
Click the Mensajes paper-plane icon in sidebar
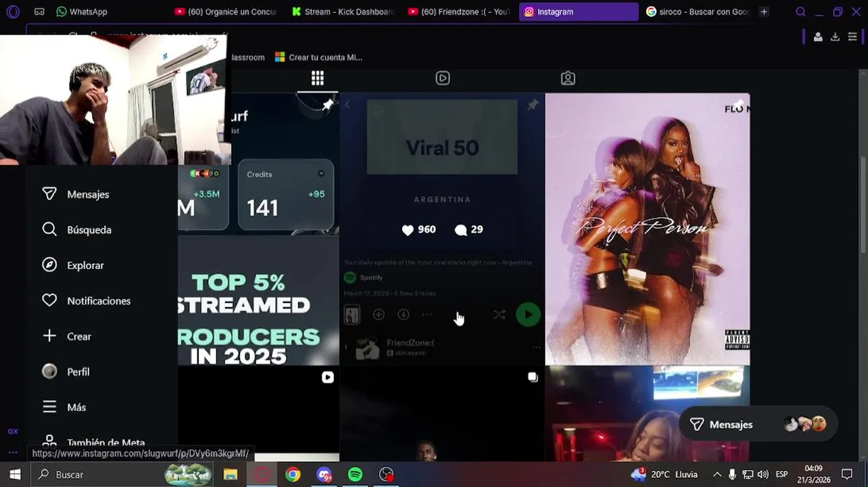pyautogui.click(x=49, y=194)
